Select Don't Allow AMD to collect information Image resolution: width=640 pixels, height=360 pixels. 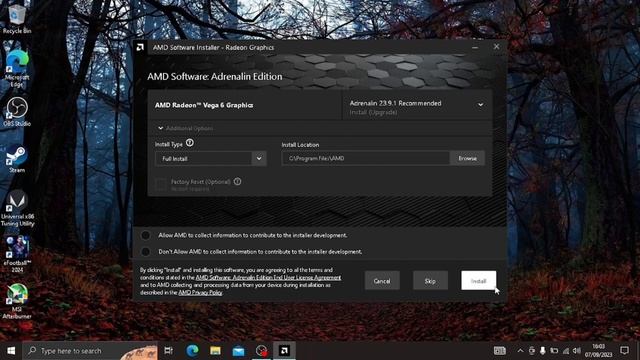coord(146,251)
